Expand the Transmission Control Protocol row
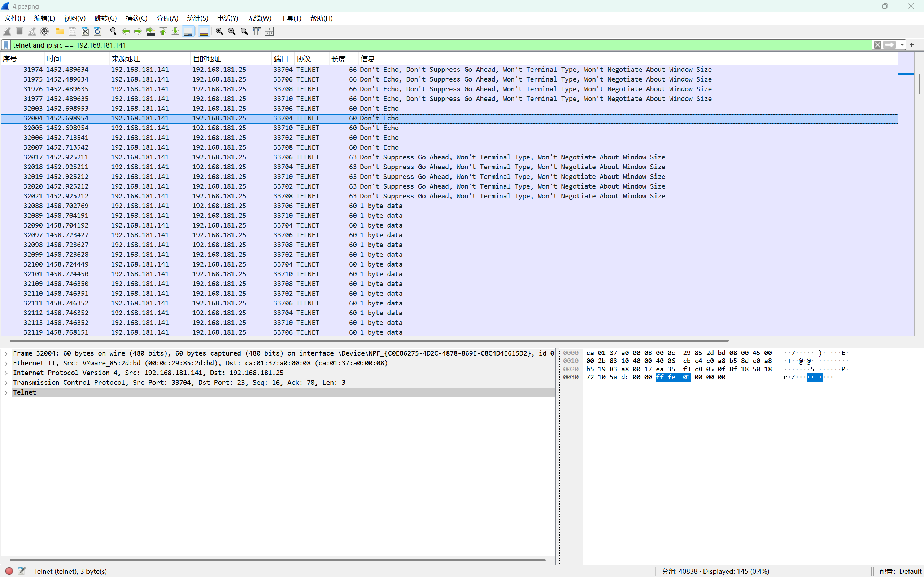The image size is (924, 577). pos(6,382)
